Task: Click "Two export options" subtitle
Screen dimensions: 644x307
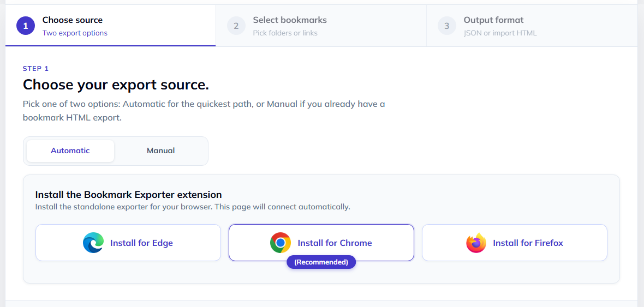Action: click(75, 33)
